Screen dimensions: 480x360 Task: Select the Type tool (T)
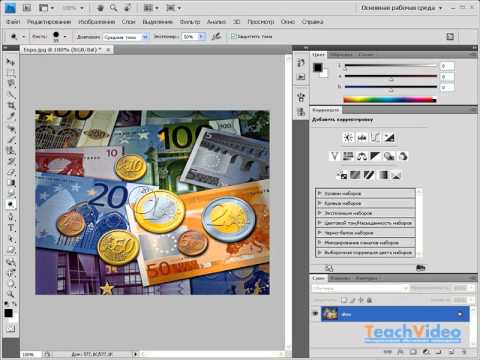[x=11, y=228]
